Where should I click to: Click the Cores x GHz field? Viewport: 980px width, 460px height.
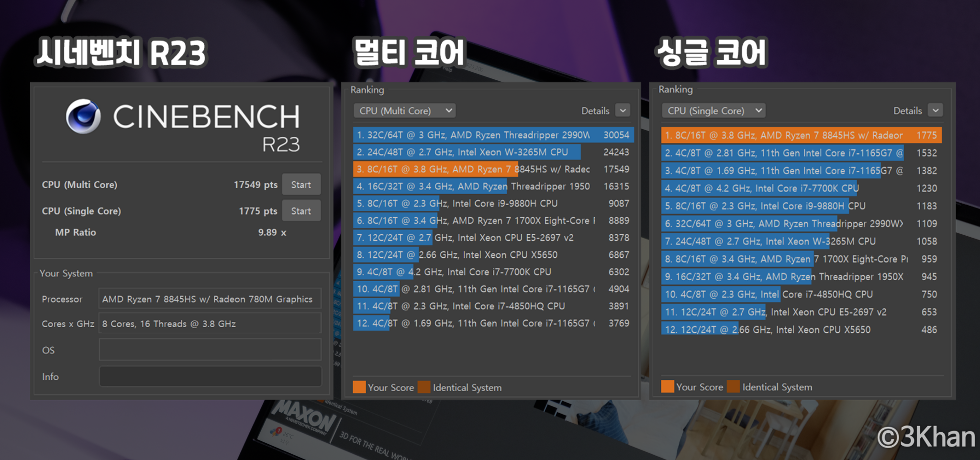click(x=210, y=324)
